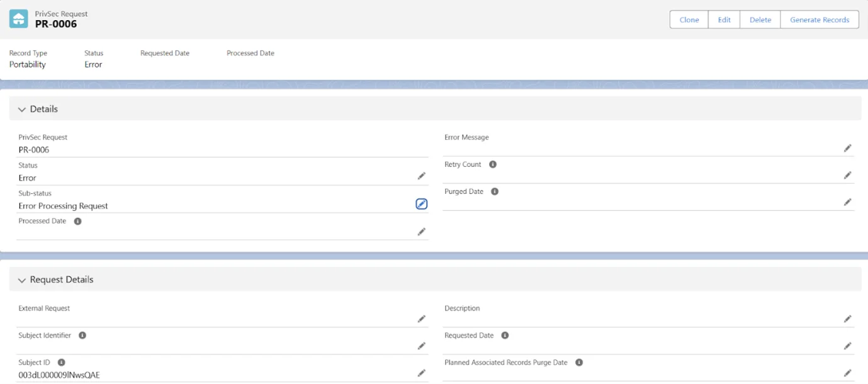Click info icon next to Requested Date
The image size is (868, 384).
click(x=505, y=336)
